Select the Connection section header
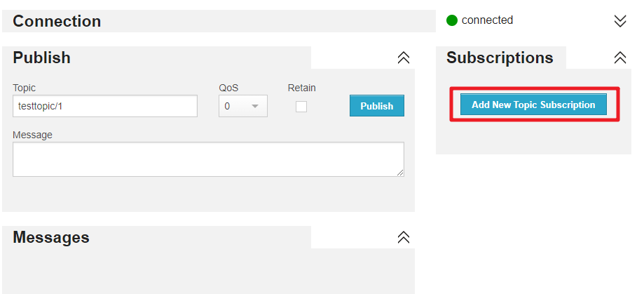 tap(57, 21)
